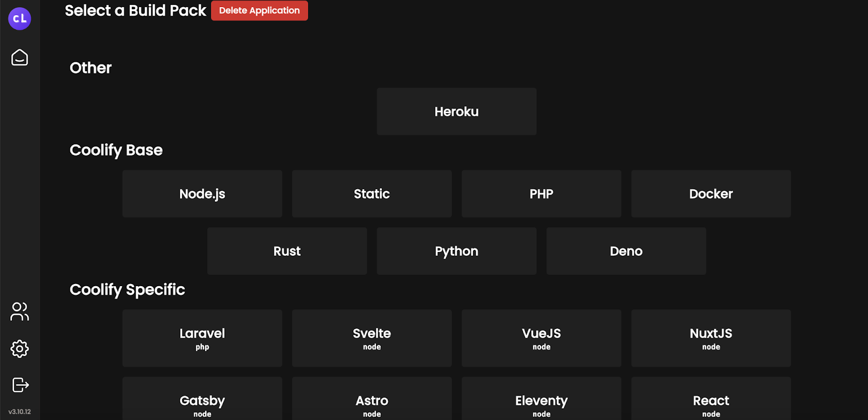Choose the Python build pack
Image resolution: width=868 pixels, height=420 pixels.
456,251
